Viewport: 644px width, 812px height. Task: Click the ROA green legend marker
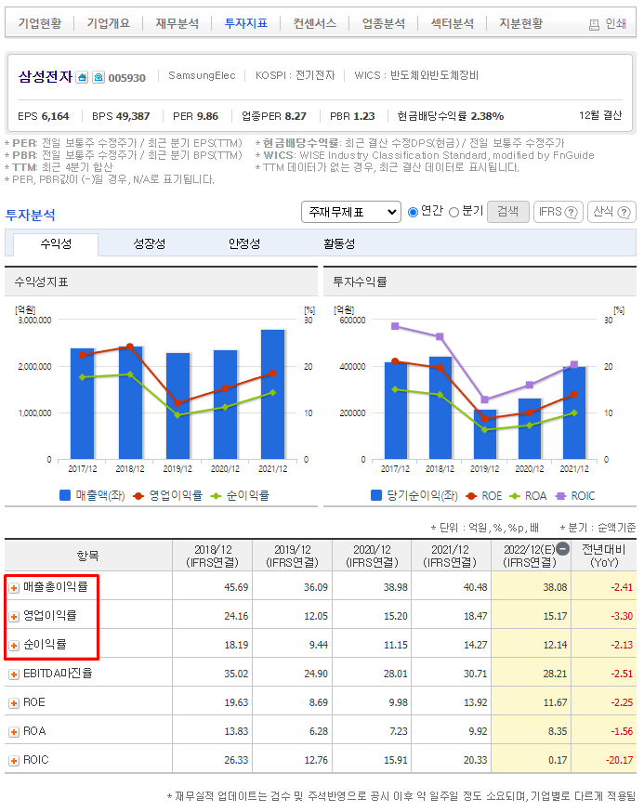click(x=515, y=496)
